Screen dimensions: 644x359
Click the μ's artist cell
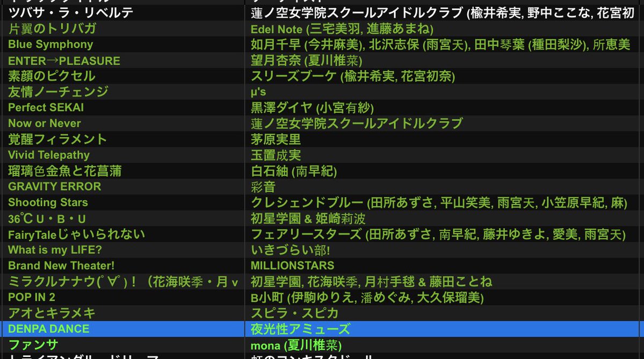[x=258, y=92]
